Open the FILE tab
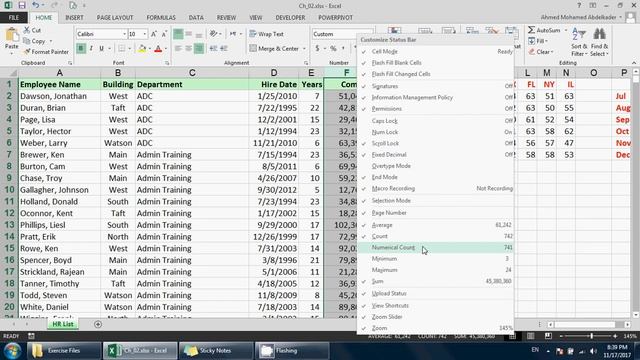 14,18
